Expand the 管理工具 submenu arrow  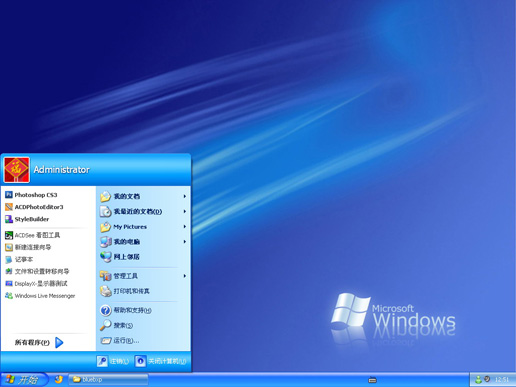(184, 276)
